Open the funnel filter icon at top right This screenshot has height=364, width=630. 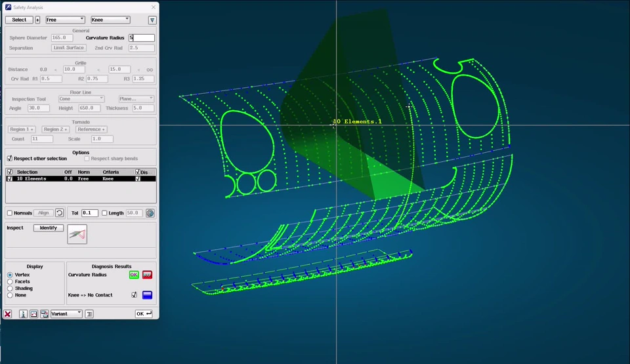point(152,20)
